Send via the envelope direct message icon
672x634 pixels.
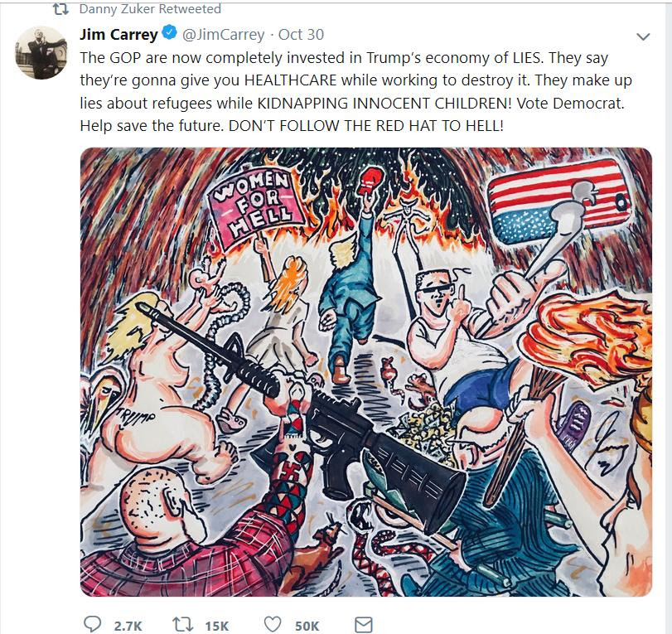tap(364, 625)
